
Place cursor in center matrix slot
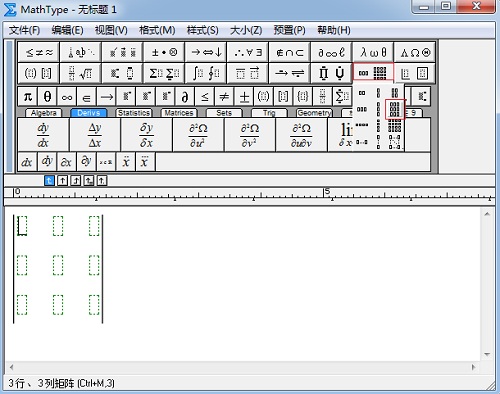[58, 265]
